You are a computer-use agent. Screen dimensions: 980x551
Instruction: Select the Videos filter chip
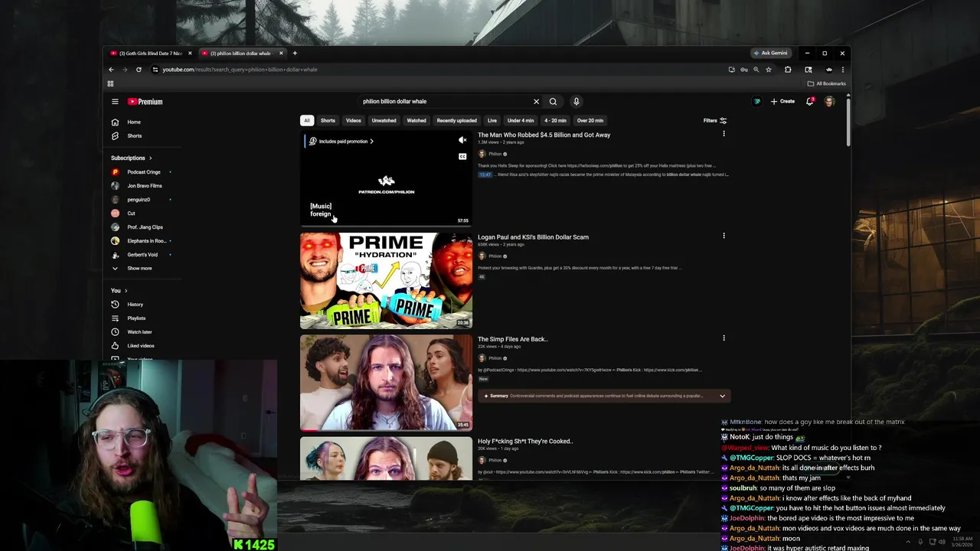[353, 120]
